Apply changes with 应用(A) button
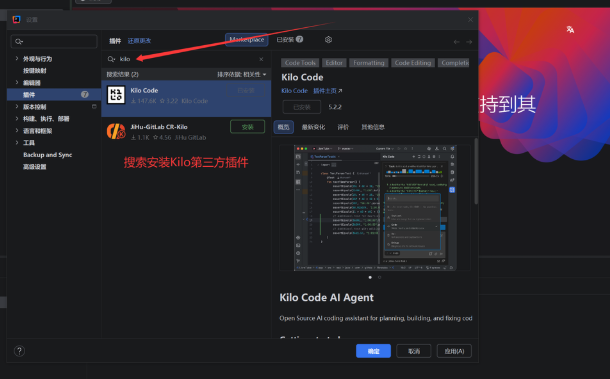 pos(454,351)
